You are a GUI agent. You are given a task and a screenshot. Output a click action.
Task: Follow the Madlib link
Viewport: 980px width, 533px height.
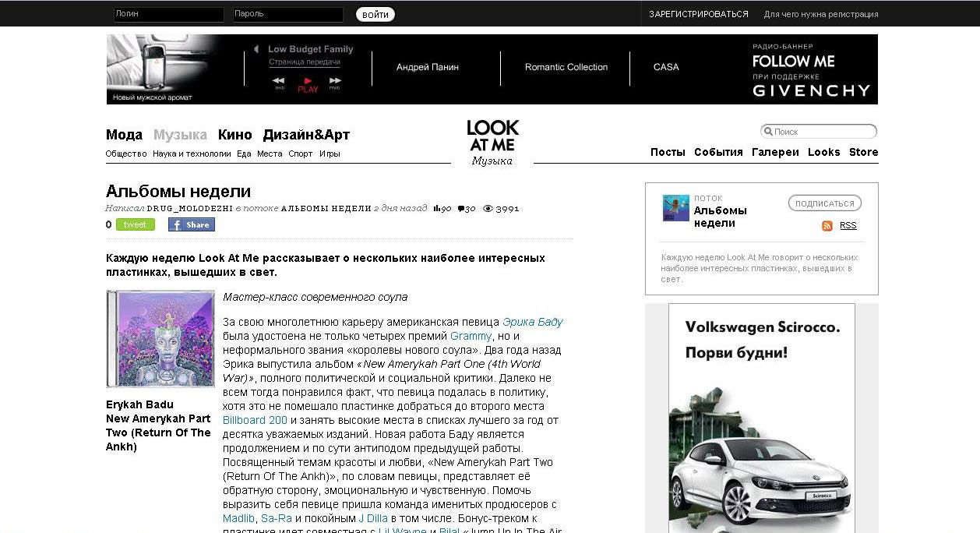238,518
